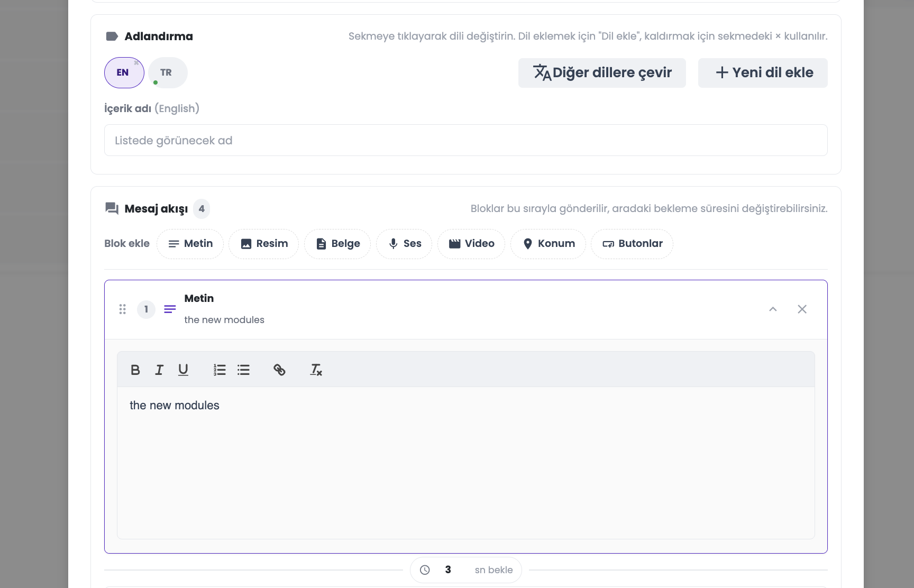
Task: Focus the İçerik adı input field
Action: [x=466, y=140]
